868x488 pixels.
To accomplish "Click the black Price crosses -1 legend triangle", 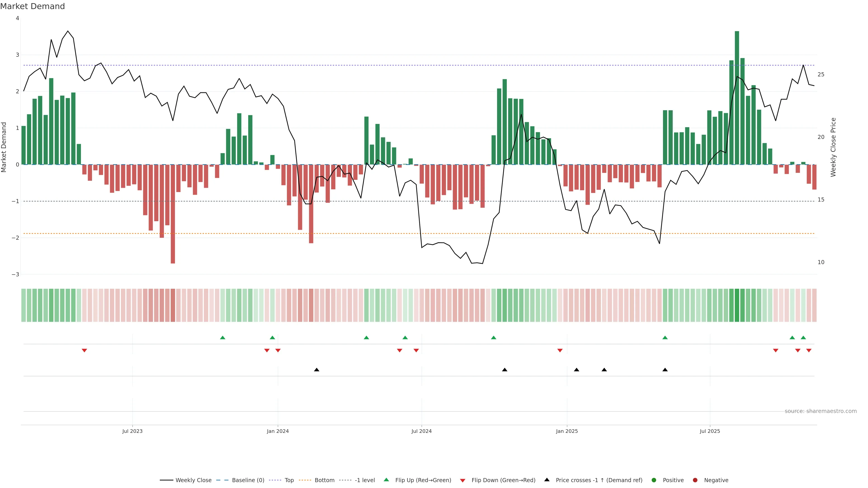I will point(547,480).
